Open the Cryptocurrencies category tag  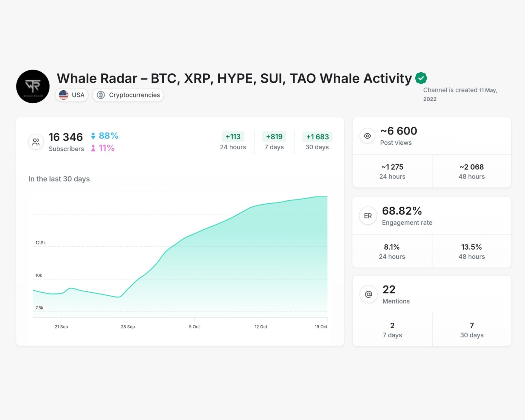pyautogui.click(x=128, y=95)
